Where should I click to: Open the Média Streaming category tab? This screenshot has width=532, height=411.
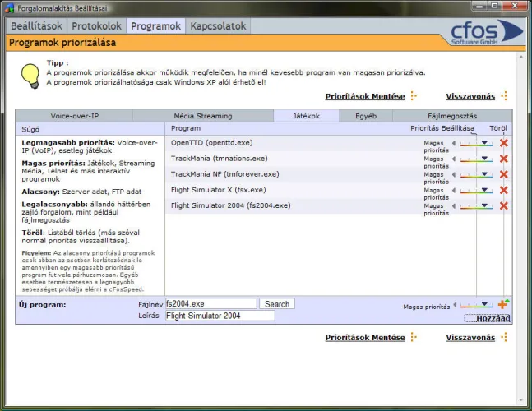click(203, 116)
